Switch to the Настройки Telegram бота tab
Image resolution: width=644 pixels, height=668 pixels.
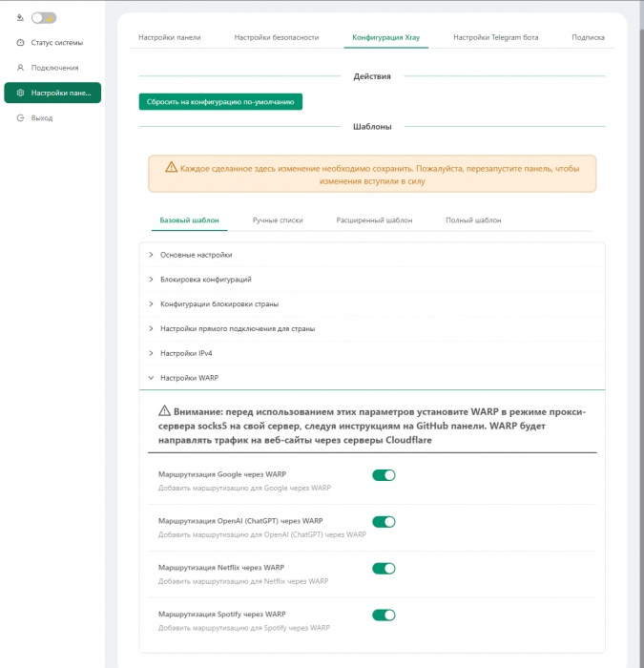click(x=495, y=37)
